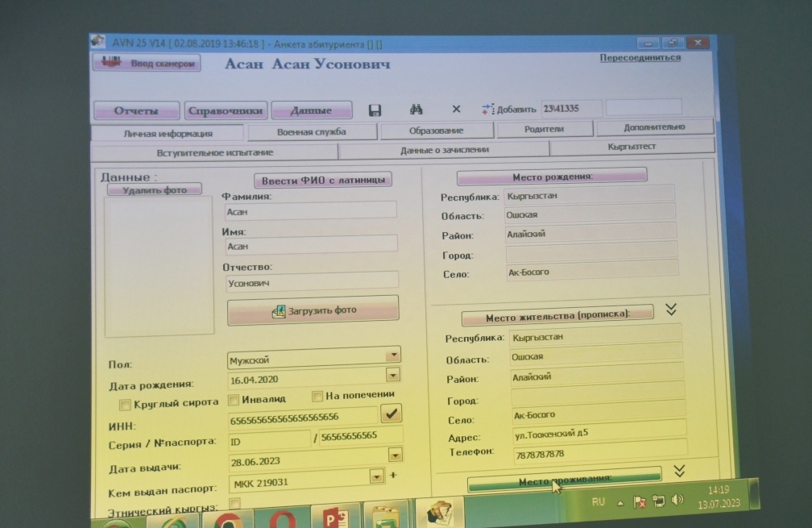Toggle the На попечении checkbox

click(317, 397)
